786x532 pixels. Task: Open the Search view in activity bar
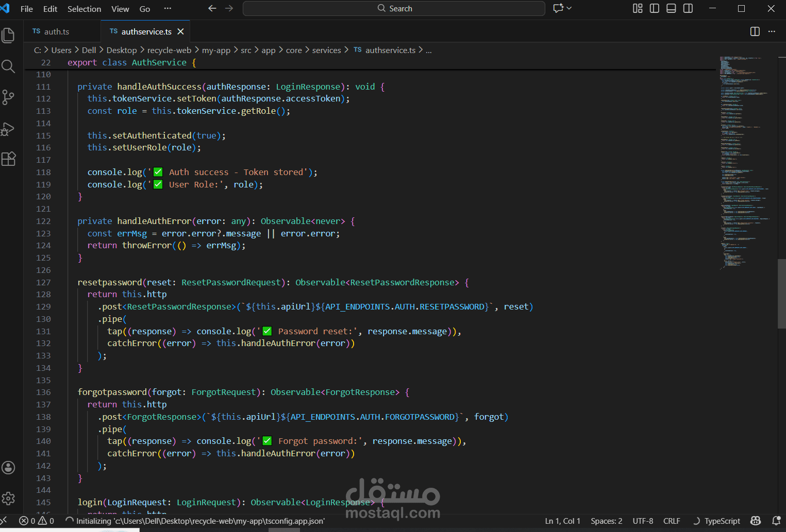coord(8,66)
